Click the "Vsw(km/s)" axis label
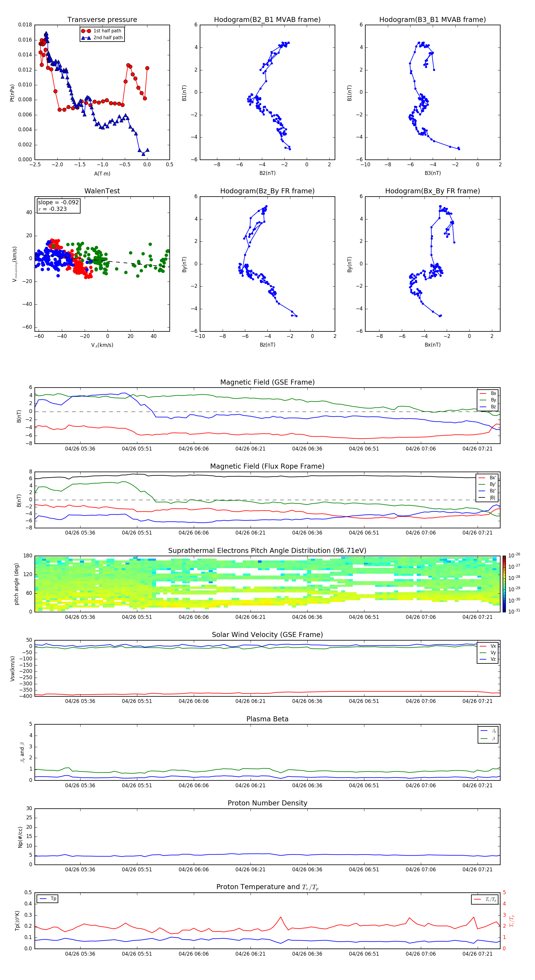The width and height of the screenshot is (535, 980). click(x=12, y=668)
